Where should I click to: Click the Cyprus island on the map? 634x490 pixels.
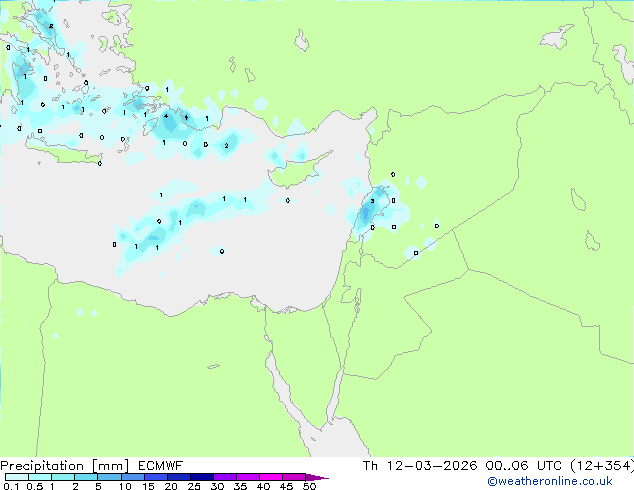(x=298, y=171)
